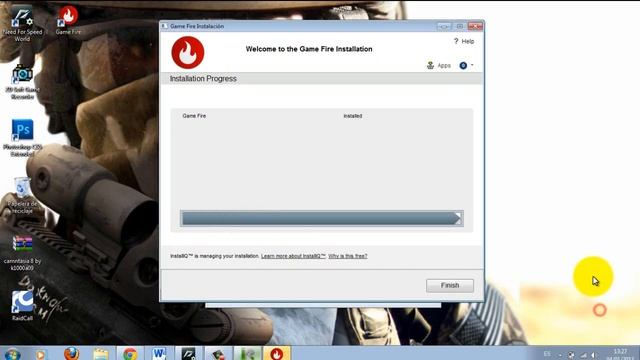Switch to Need For Speed taskbar item
The width and height of the screenshot is (640, 360).
pyautogui.click(x=189, y=354)
